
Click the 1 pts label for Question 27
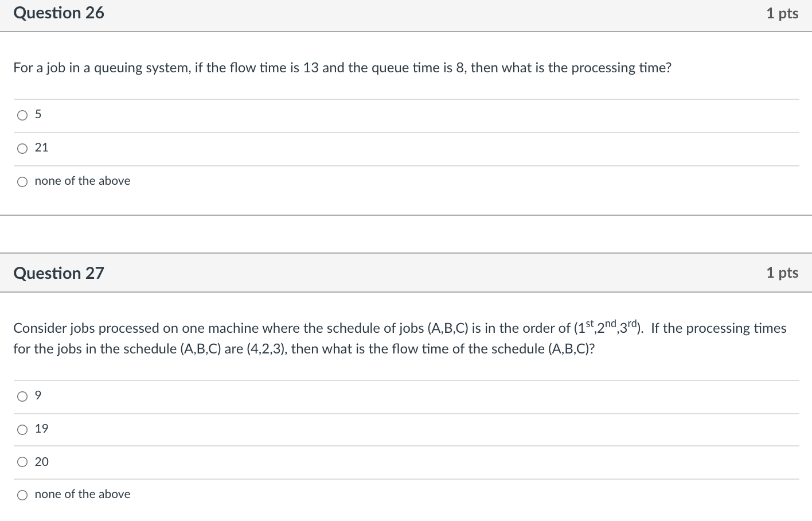click(x=782, y=273)
